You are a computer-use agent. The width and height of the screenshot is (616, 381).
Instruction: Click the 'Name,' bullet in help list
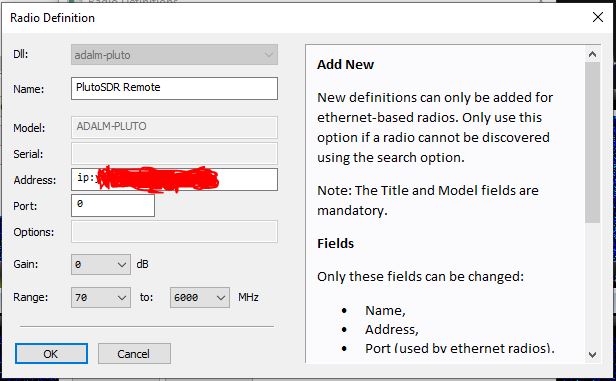click(385, 311)
